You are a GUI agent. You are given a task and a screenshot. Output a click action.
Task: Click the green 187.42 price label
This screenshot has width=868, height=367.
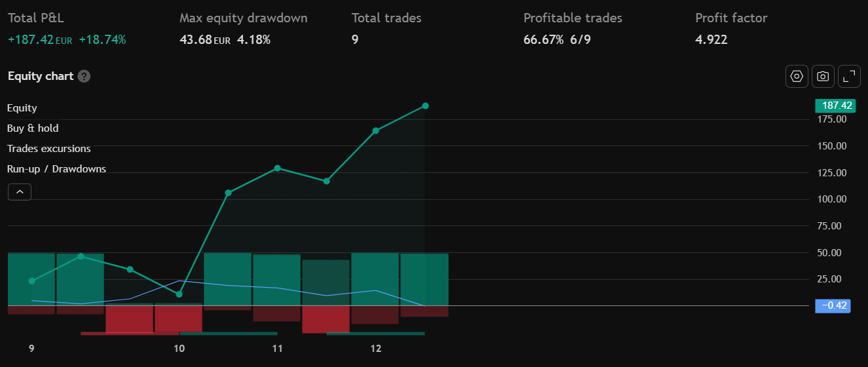835,106
